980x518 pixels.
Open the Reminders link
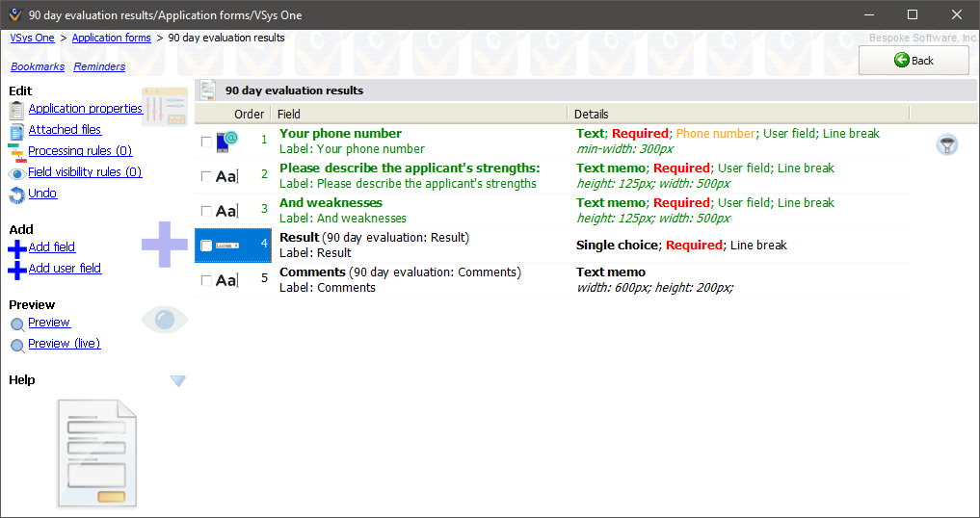point(99,66)
